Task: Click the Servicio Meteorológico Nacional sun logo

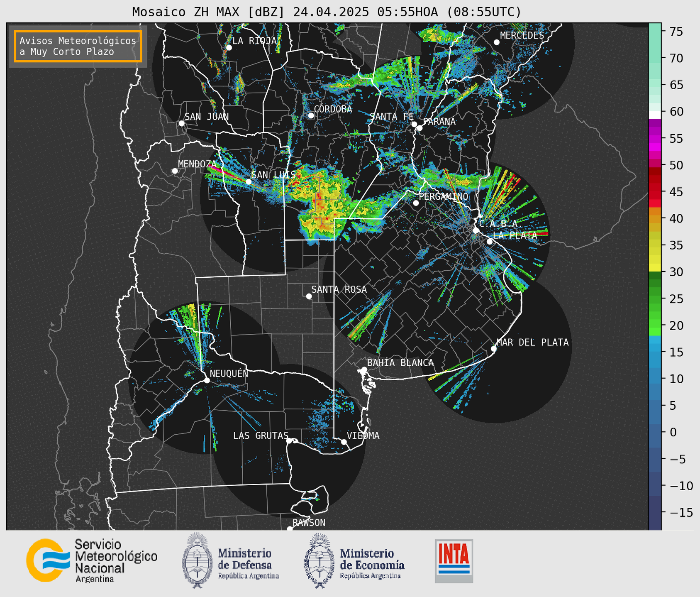Action: pyautogui.click(x=48, y=560)
